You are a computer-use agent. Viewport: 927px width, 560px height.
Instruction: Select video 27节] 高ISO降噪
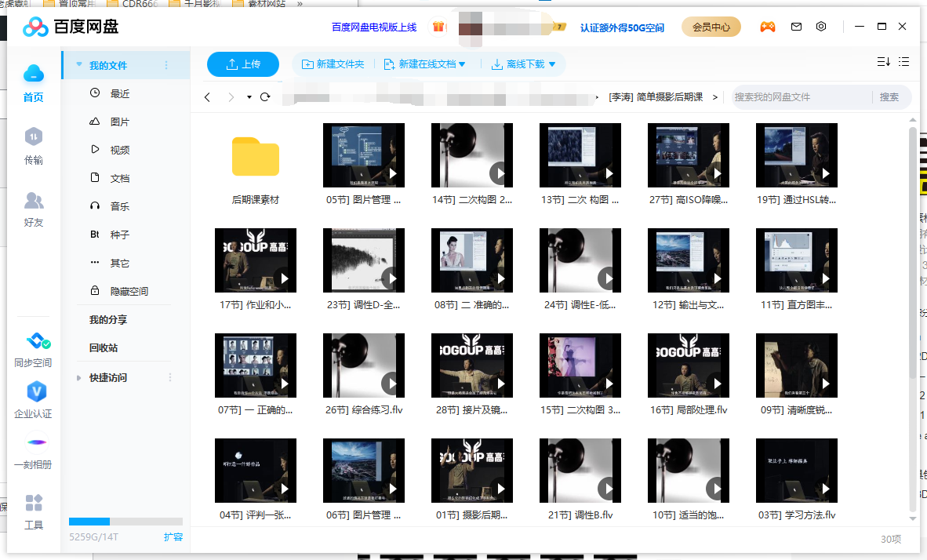[688, 155]
